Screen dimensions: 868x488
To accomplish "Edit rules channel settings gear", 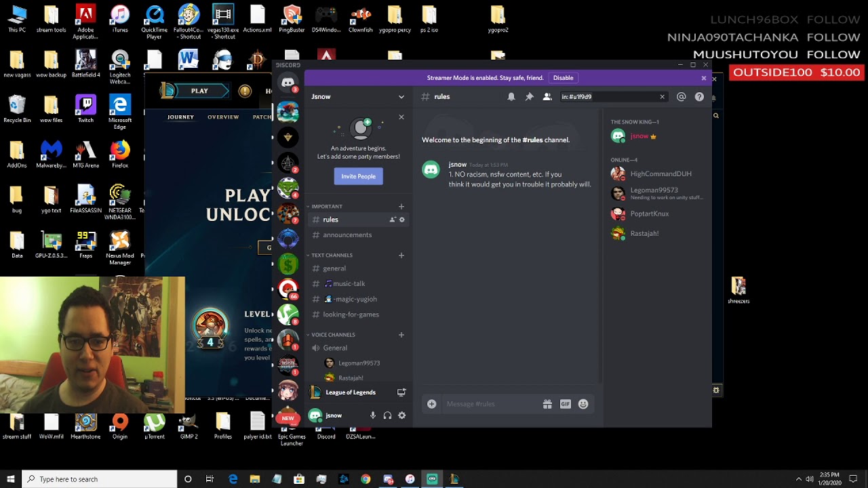I will click(x=402, y=220).
